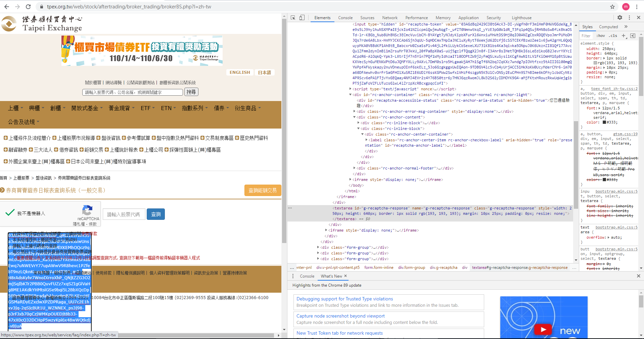The width and height of the screenshot is (644, 339).
Task: Open the Lighthouse tab
Action: click(521, 18)
